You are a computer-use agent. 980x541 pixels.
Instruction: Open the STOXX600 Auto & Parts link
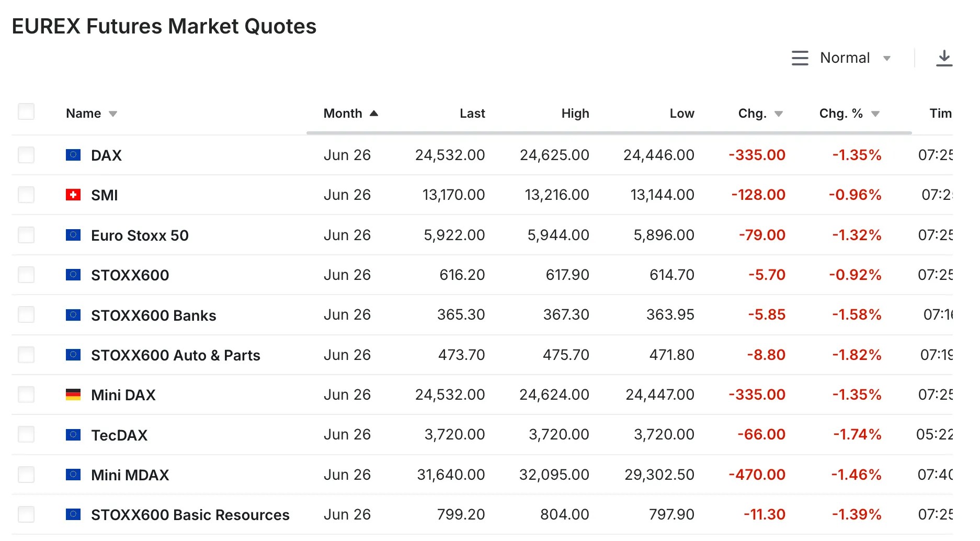pos(175,355)
